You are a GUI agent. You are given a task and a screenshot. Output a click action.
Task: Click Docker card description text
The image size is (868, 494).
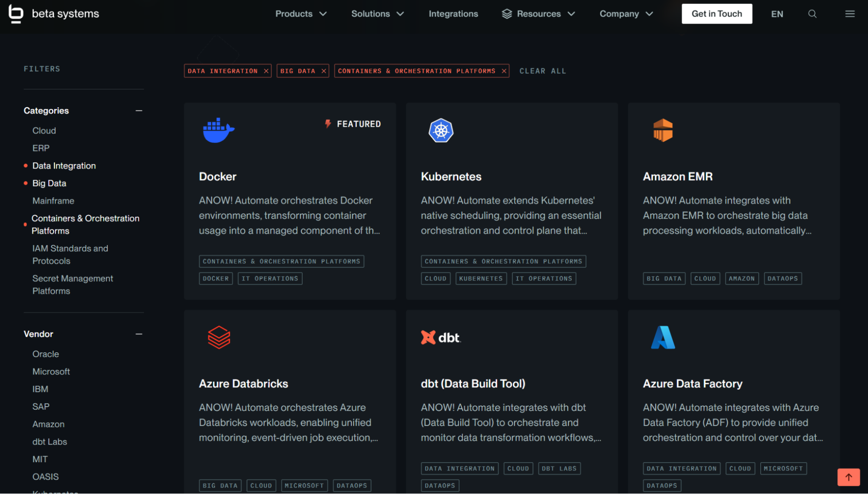click(x=289, y=216)
